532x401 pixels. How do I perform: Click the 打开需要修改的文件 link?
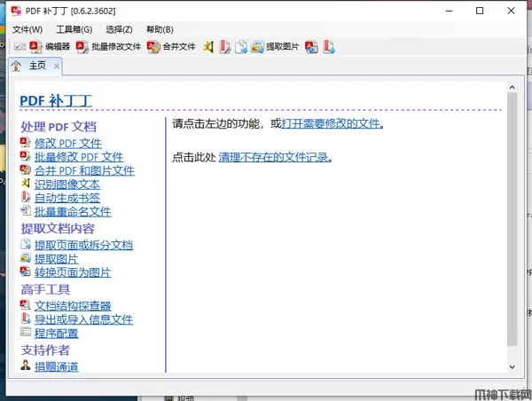point(330,124)
